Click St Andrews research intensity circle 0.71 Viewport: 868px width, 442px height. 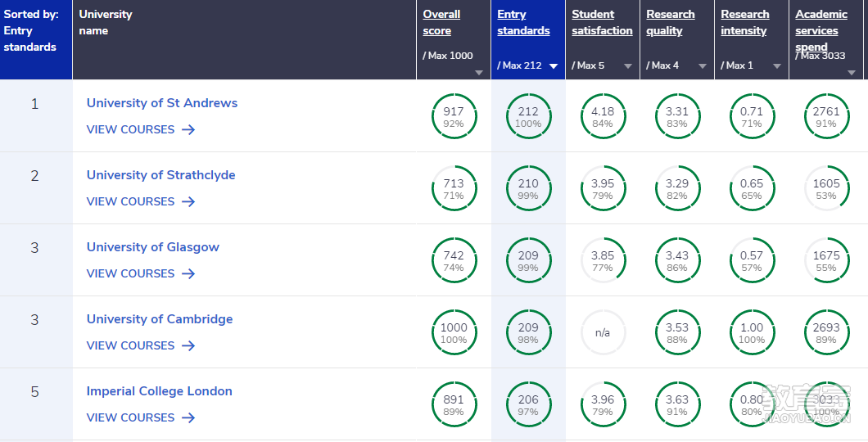[752, 116]
